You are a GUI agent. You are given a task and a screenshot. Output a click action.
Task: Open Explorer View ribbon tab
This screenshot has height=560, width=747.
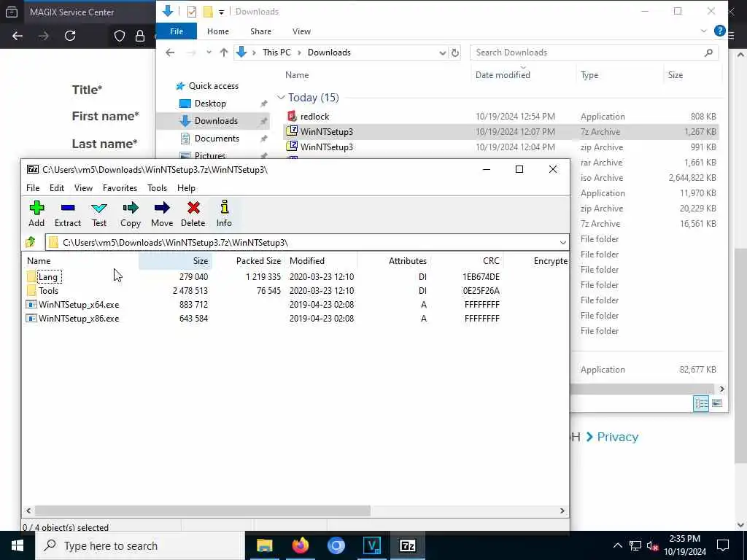click(x=301, y=31)
